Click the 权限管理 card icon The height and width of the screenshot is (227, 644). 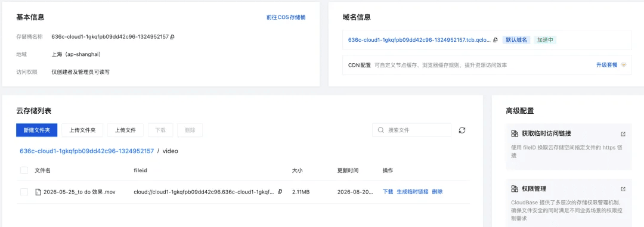tap(515, 189)
